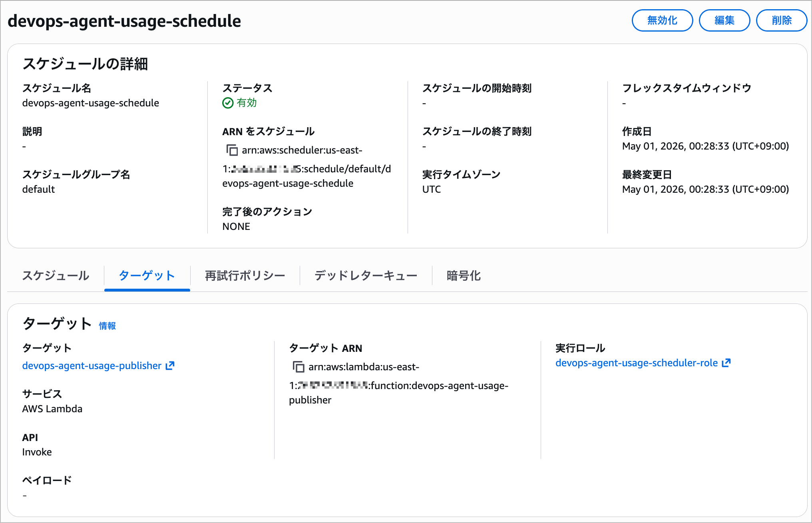Screen dimensions: 812x523
Task: Click the 実行ロール label
Action: click(x=580, y=348)
